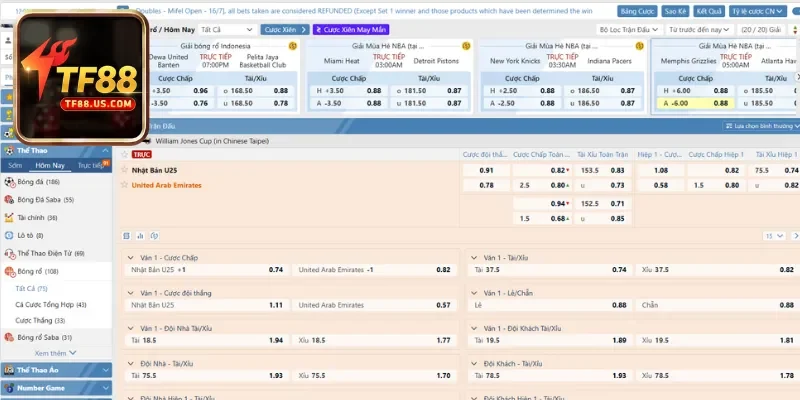Select Nhật Bản U25 +1 odds 0.74
The image size is (800, 400).
pyautogui.click(x=207, y=270)
